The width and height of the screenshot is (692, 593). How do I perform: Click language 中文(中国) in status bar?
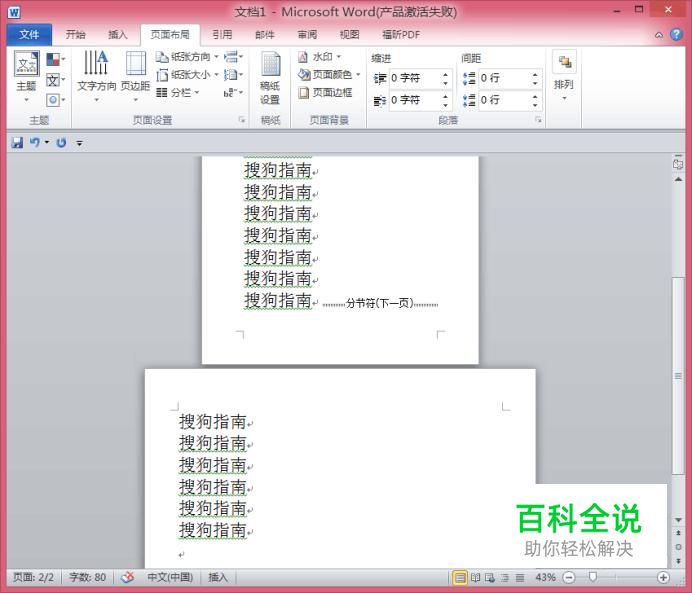coord(170,577)
